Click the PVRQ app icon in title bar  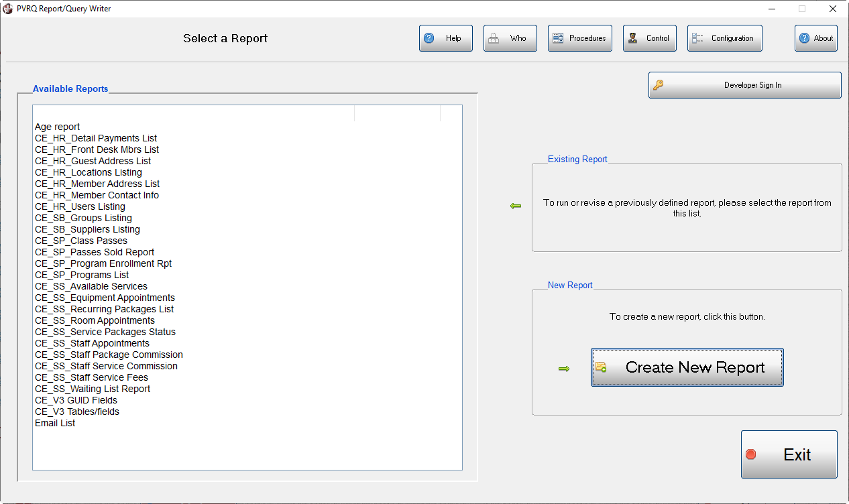pyautogui.click(x=8, y=9)
